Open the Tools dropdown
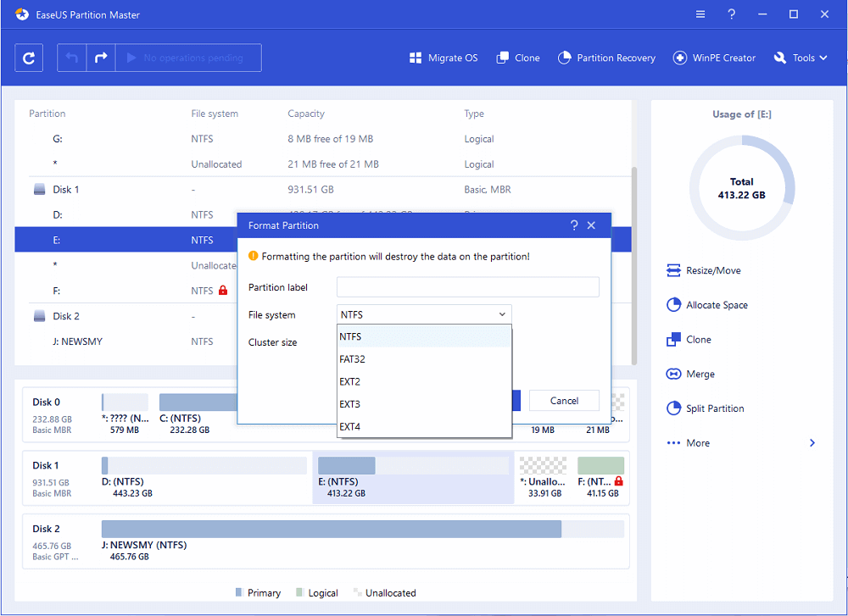Viewport: 848px width, 616px height. [x=800, y=58]
